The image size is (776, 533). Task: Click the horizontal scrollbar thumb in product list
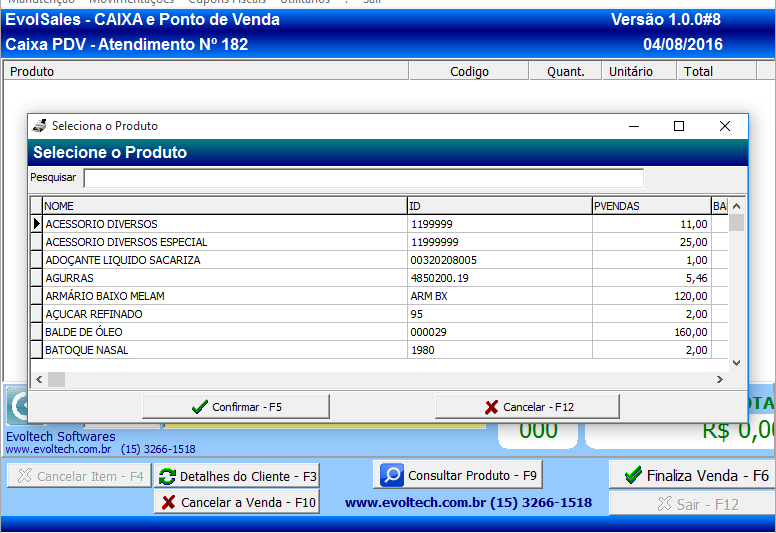coord(56,380)
